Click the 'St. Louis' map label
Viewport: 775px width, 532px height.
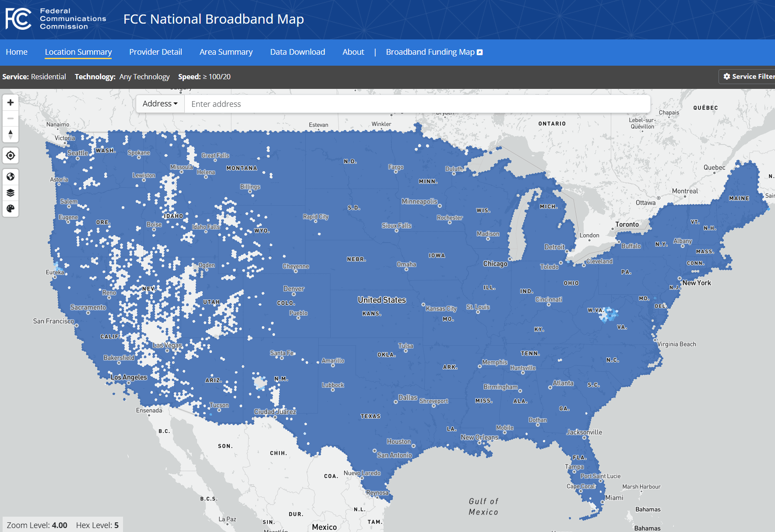478,307
